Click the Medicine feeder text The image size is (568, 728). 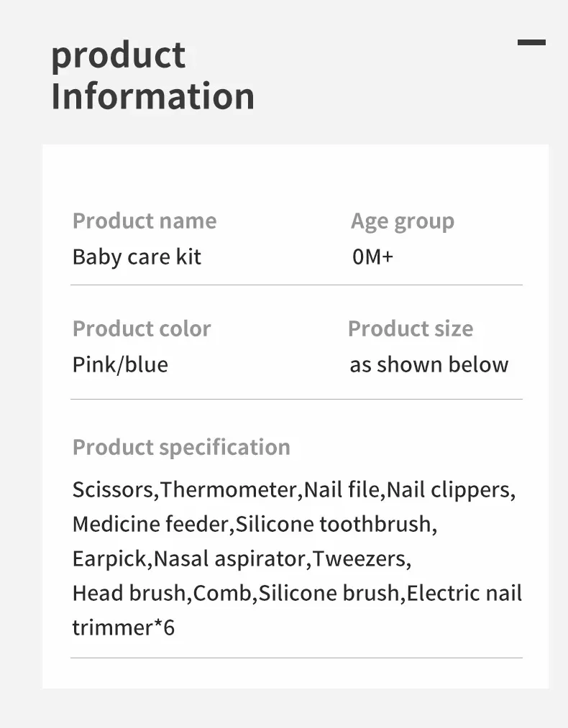(150, 525)
